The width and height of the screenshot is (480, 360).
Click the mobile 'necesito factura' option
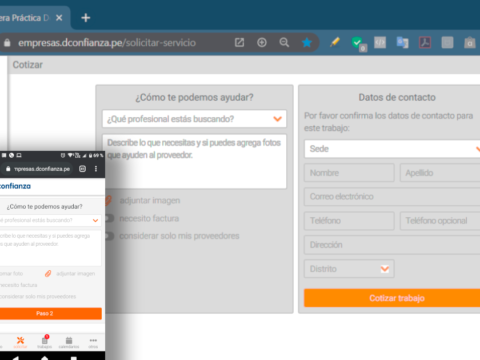[x=19, y=285]
